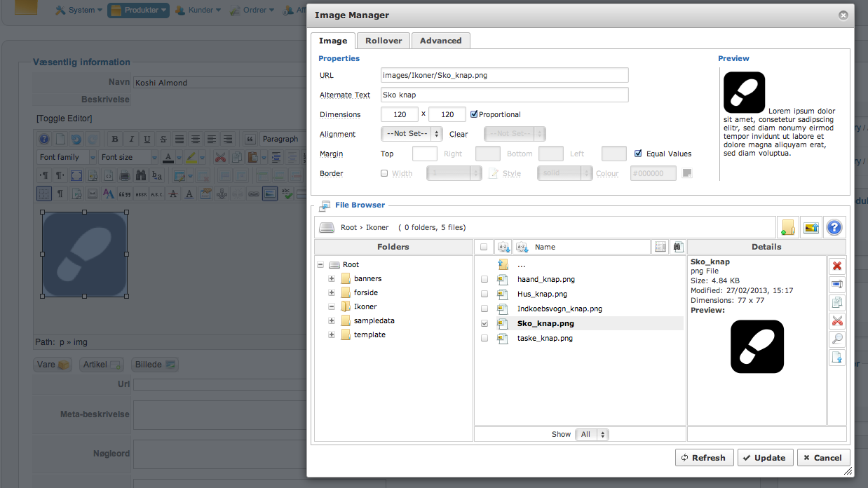Switch to the Advanced tab
This screenshot has height=488, width=868.
(x=440, y=41)
